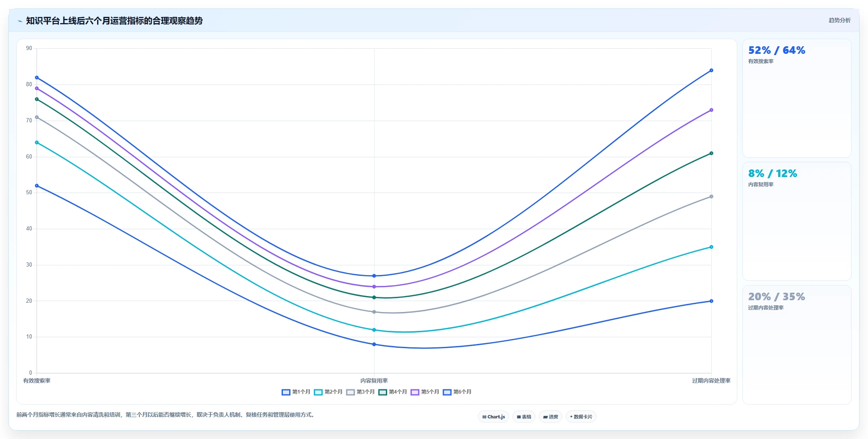Select the 进度 chip

point(551,417)
